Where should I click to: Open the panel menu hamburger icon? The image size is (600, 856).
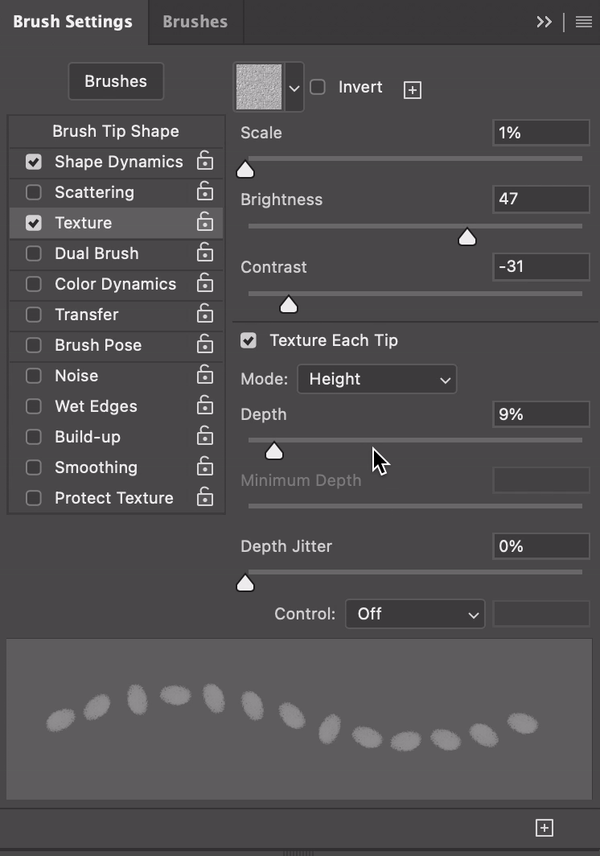(x=584, y=21)
